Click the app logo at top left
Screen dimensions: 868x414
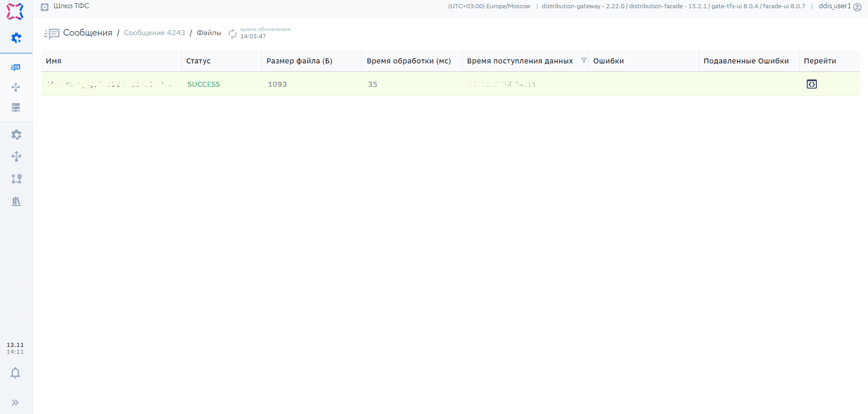point(15,11)
